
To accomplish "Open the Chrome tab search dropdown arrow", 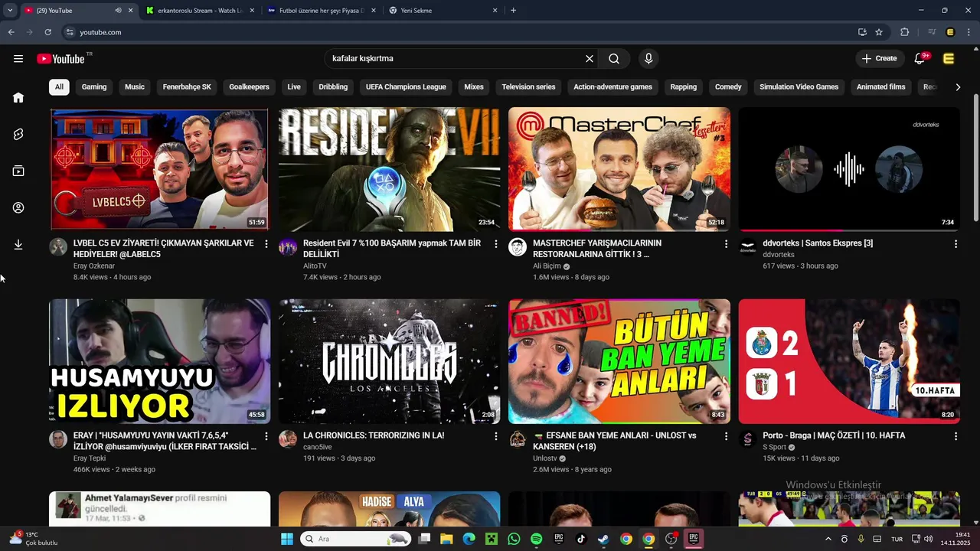I will tap(10, 11).
